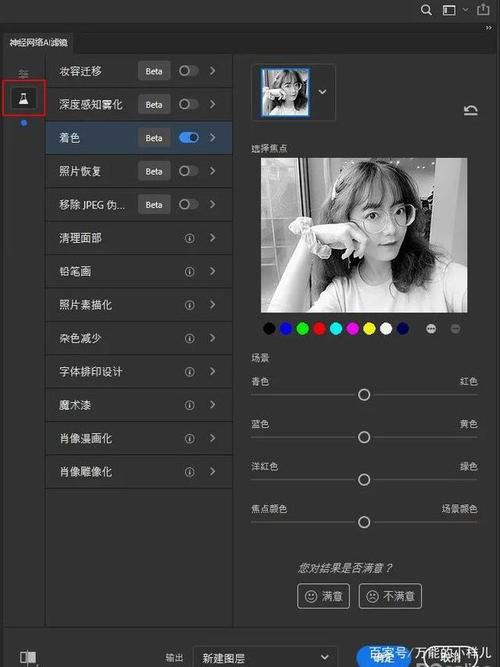This screenshot has width=500, height=667.
Task: Select the small portrait thumbnail
Action: click(x=285, y=92)
